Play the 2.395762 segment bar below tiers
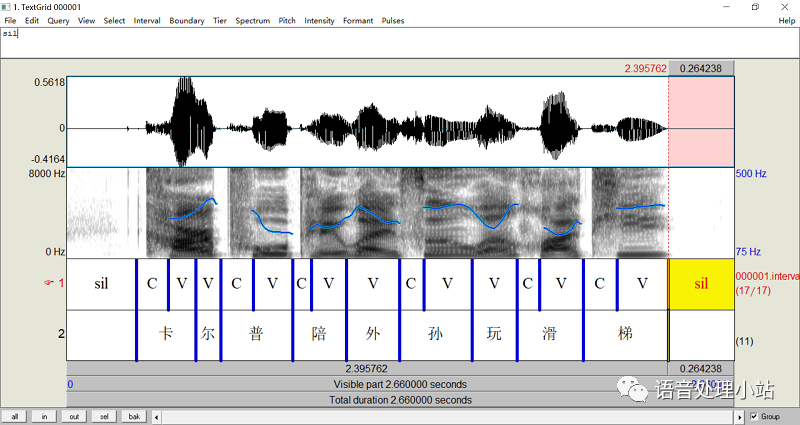The height and width of the screenshot is (425, 800). click(x=367, y=368)
